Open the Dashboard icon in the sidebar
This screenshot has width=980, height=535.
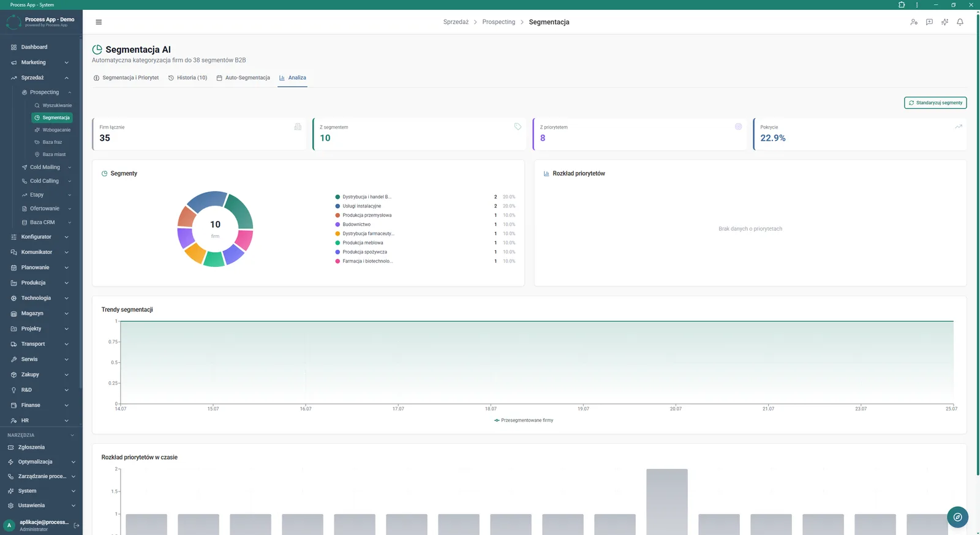click(13, 47)
